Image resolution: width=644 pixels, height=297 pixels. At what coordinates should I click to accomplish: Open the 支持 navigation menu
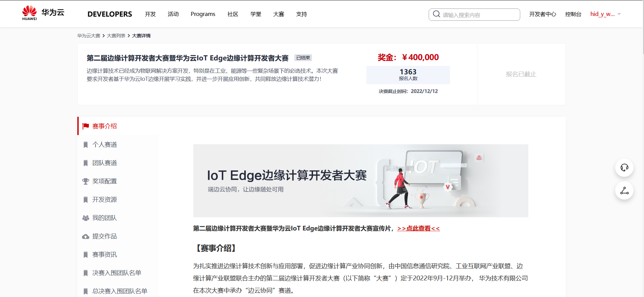coord(302,14)
